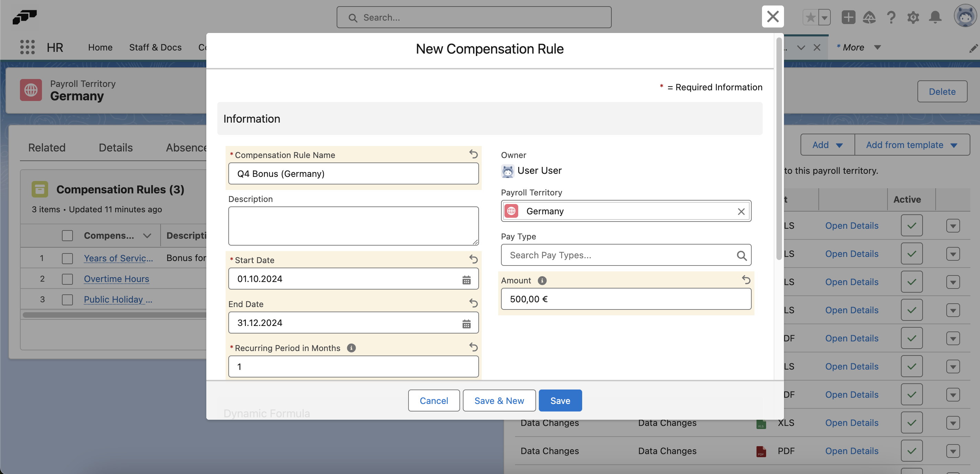Viewport: 980px width, 474px height.
Task: Check the Overtime Hours row checkbox
Action: 67,279
